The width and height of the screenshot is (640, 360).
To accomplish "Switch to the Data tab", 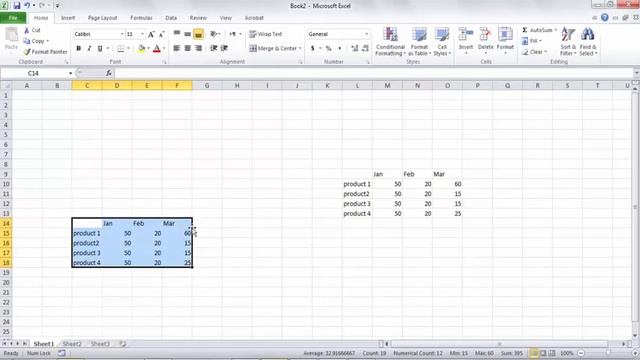I will (171, 18).
